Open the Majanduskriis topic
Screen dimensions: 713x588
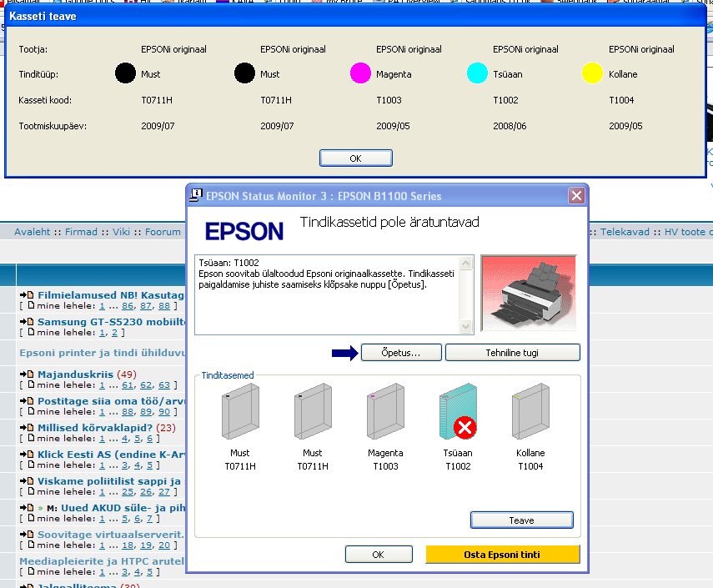coord(76,374)
